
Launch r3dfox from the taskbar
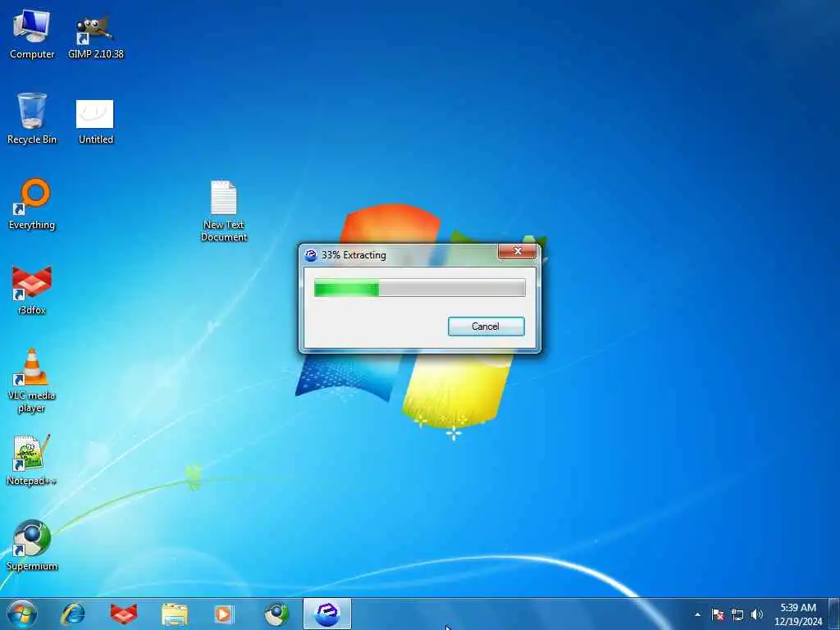(x=124, y=614)
